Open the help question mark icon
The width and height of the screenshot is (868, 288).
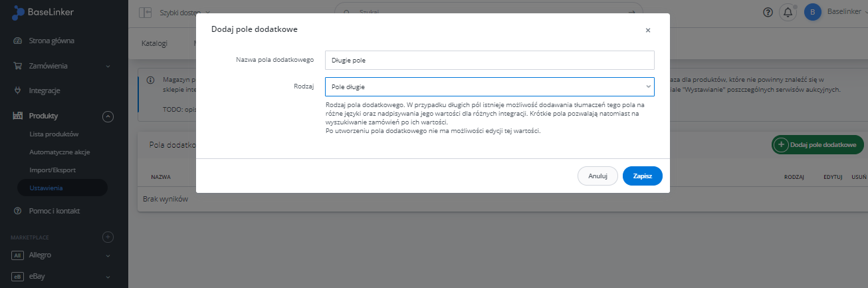click(767, 13)
